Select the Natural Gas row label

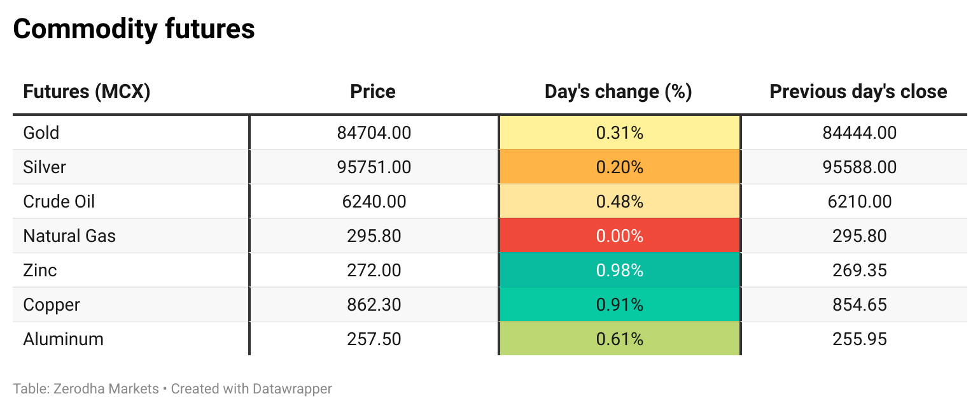tap(69, 236)
